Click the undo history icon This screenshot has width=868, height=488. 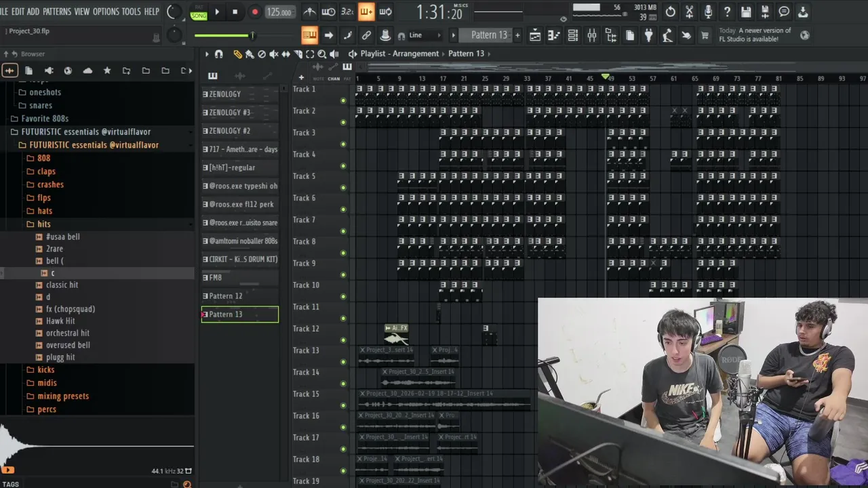670,12
